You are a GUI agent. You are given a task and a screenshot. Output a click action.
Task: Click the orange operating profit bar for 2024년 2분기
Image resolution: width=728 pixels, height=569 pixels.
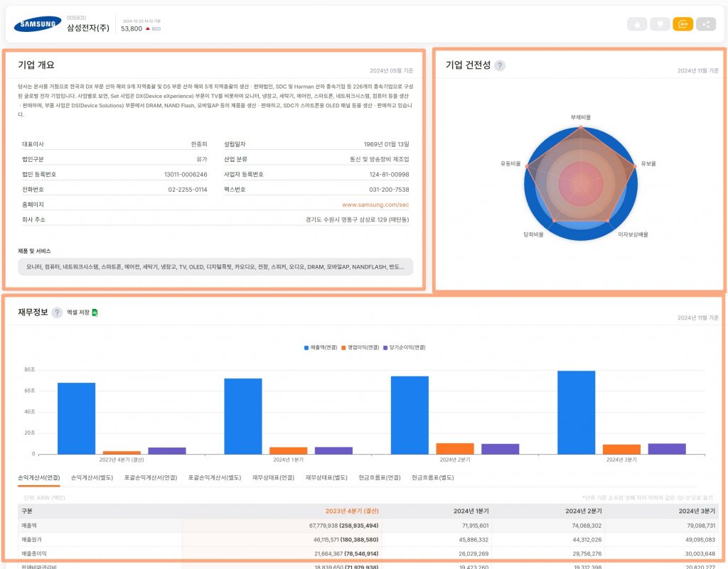click(455, 448)
